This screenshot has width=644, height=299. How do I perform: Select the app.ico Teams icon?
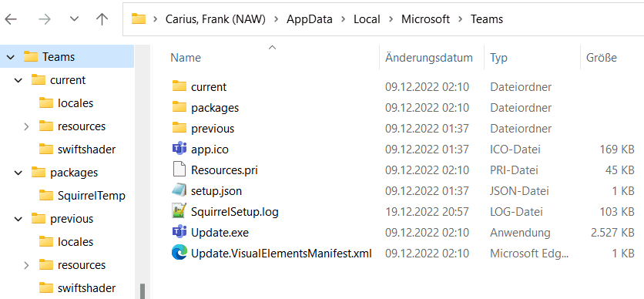179,149
